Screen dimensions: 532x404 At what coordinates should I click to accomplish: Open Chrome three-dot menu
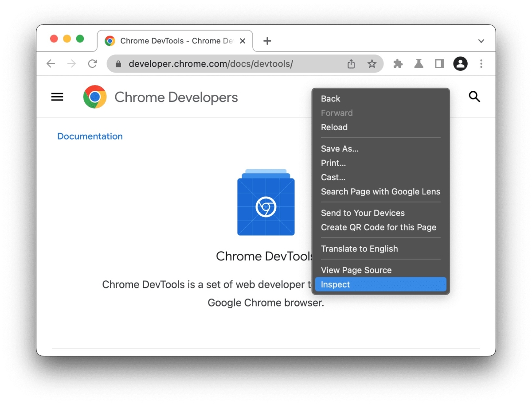pyautogui.click(x=481, y=64)
